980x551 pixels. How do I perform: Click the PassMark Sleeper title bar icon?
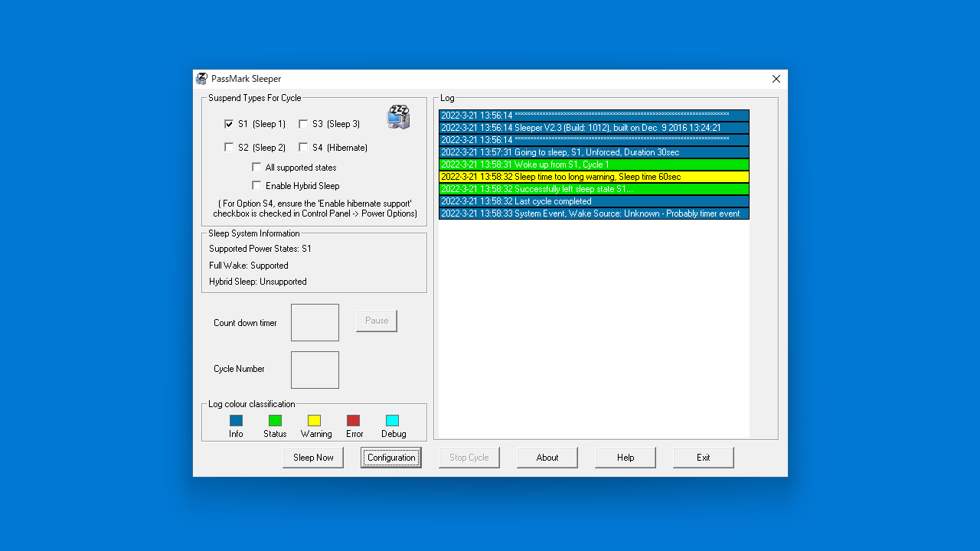(x=202, y=79)
